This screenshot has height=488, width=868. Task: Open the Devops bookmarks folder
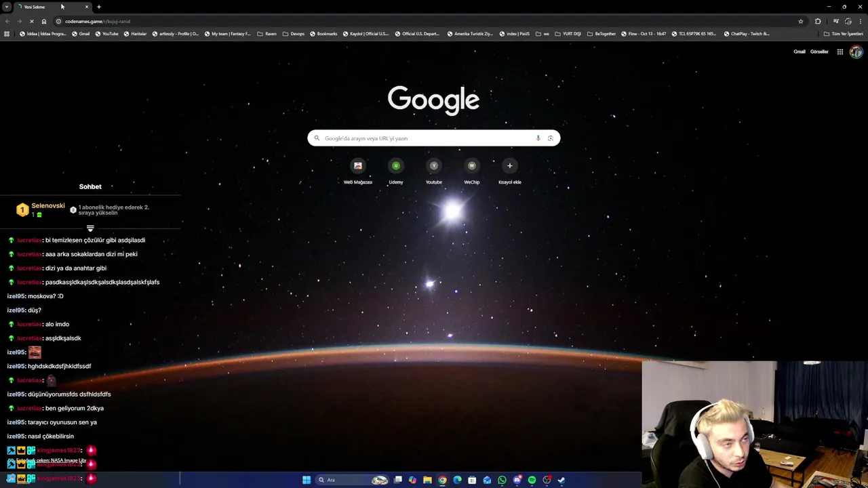pos(294,34)
